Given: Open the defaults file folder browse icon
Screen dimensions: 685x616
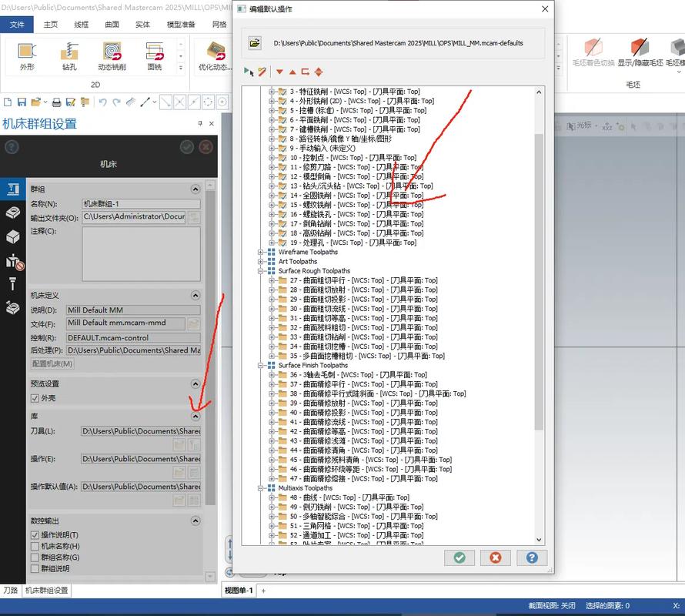Looking at the screenshot, I should pyautogui.click(x=255, y=43).
